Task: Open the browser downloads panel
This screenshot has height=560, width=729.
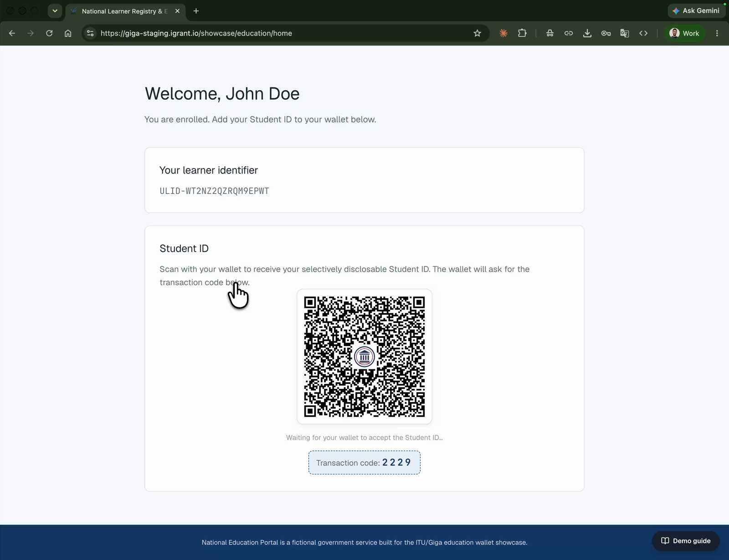Action: [587, 33]
